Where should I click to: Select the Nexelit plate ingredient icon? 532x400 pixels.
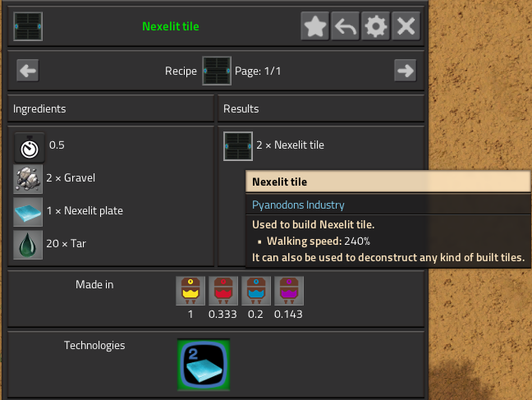point(28,212)
